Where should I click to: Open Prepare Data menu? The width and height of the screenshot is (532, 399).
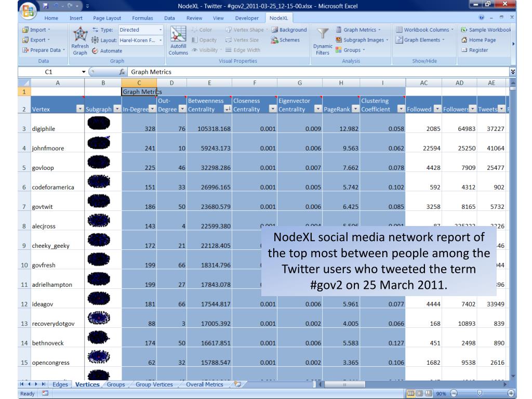coord(44,50)
